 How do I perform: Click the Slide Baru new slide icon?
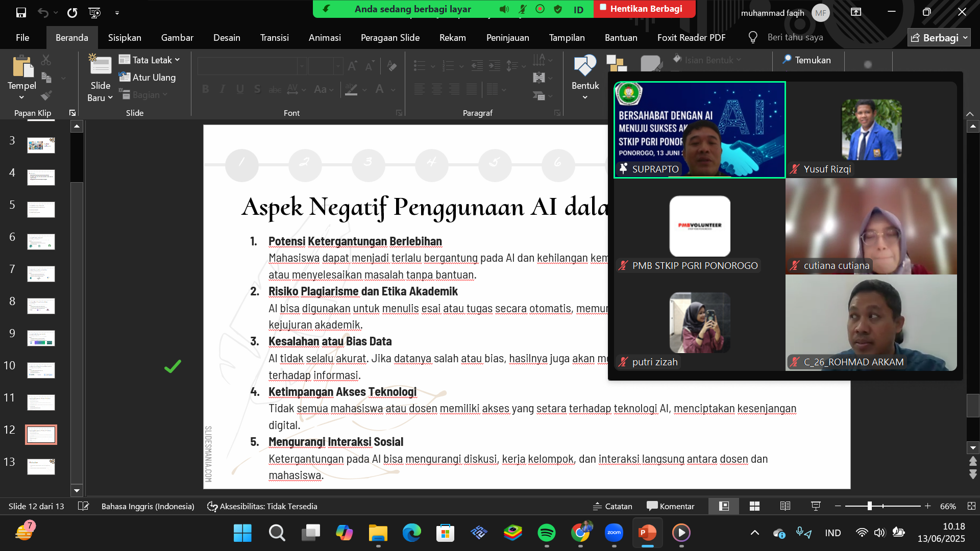(101, 65)
